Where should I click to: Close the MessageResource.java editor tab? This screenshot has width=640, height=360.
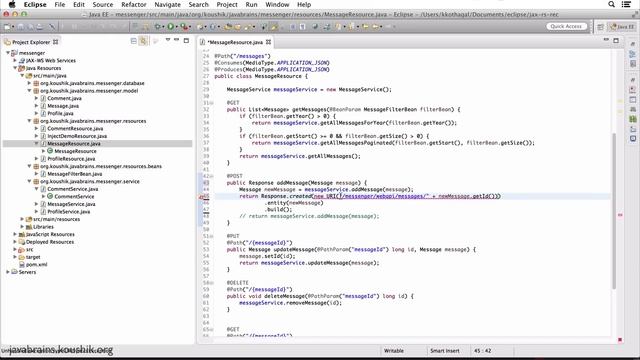point(268,42)
